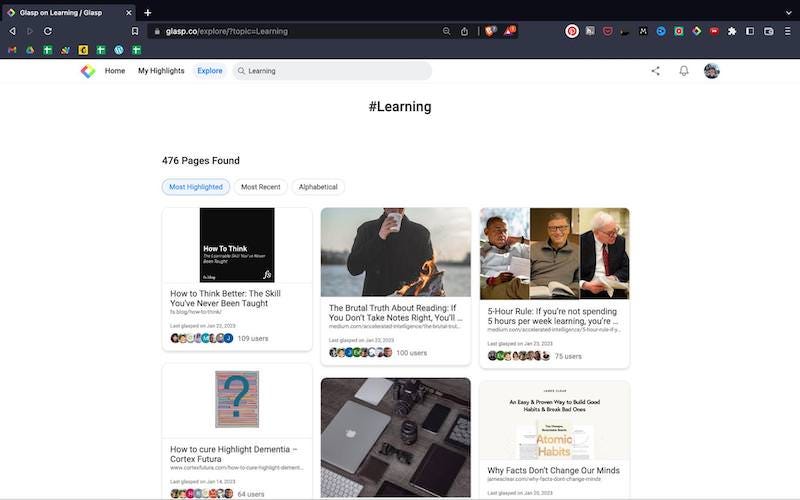Open the notifications bell in Glasp
Screen dimensions: 800x500
coord(684,71)
